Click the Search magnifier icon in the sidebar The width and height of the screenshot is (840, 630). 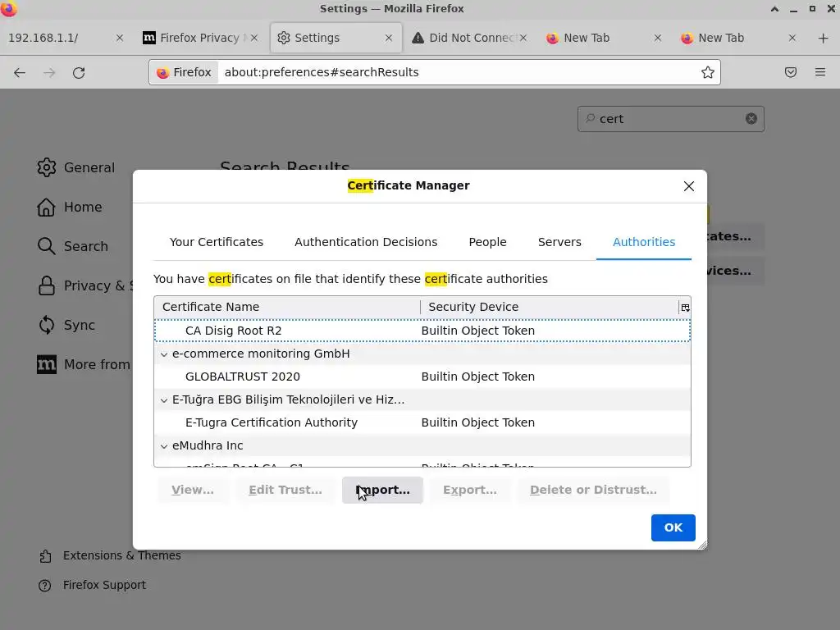click(x=46, y=246)
